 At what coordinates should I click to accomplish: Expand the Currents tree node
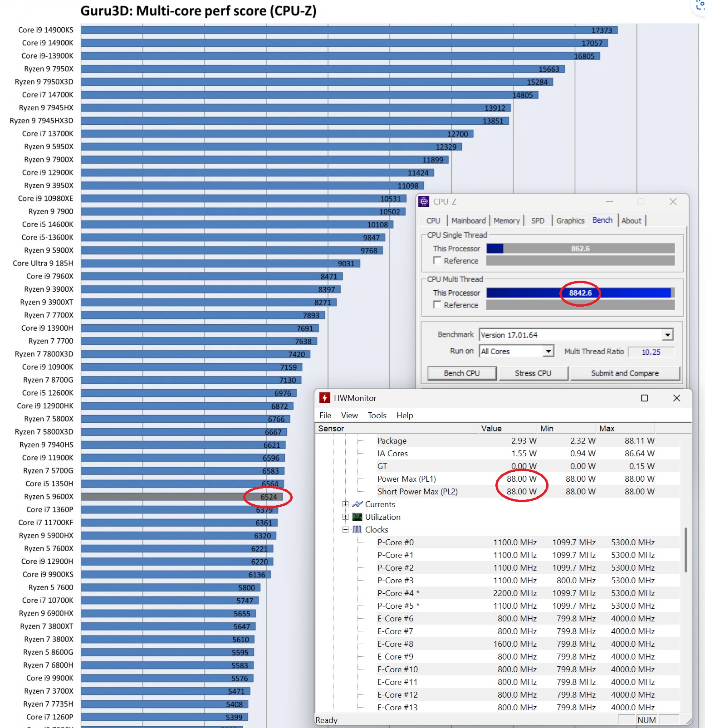(x=346, y=504)
